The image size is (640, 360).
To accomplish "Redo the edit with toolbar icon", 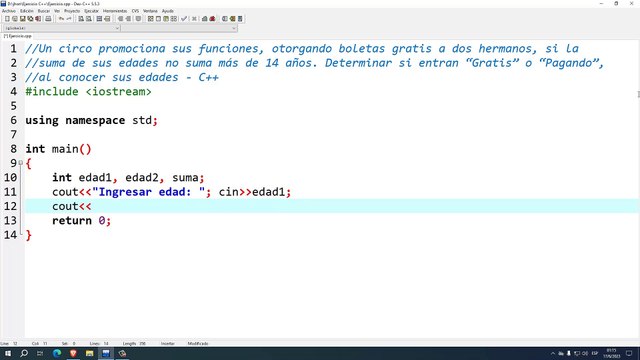I will click(69, 19).
